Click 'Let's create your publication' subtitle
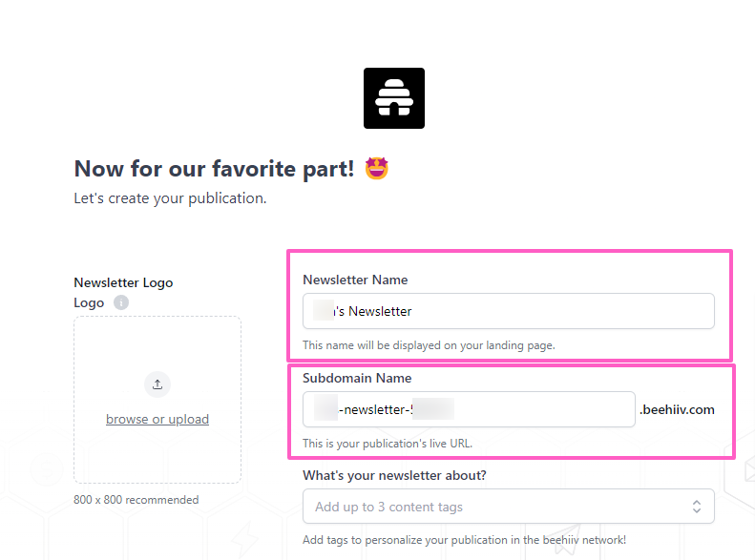The height and width of the screenshot is (560, 755). pyautogui.click(x=170, y=198)
